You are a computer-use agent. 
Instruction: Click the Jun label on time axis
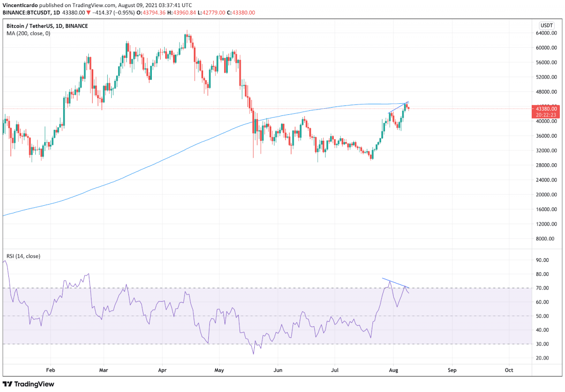pos(278,370)
